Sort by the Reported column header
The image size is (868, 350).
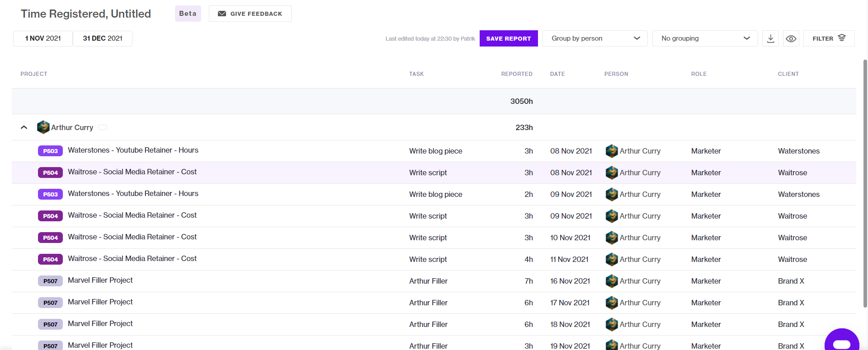coord(517,74)
